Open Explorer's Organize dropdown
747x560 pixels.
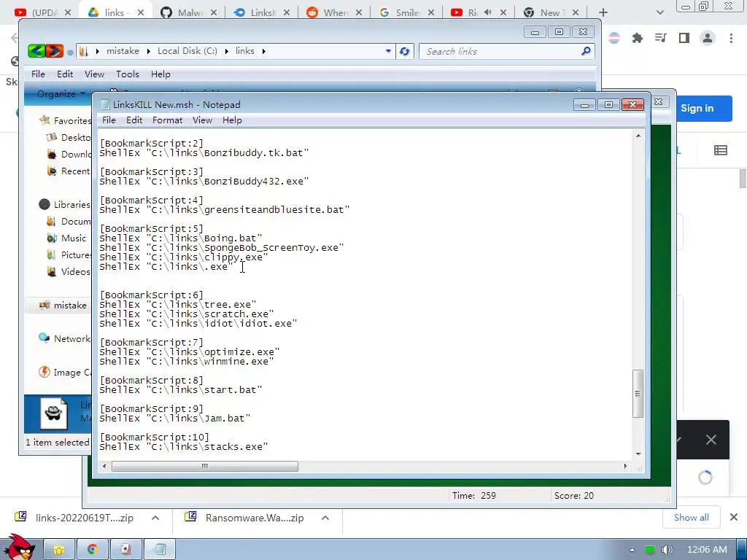pos(60,94)
